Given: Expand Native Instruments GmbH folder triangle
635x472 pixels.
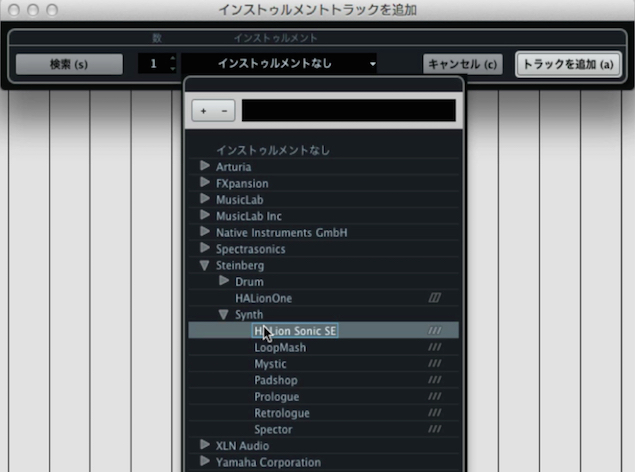Looking at the screenshot, I should tap(205, 232).
